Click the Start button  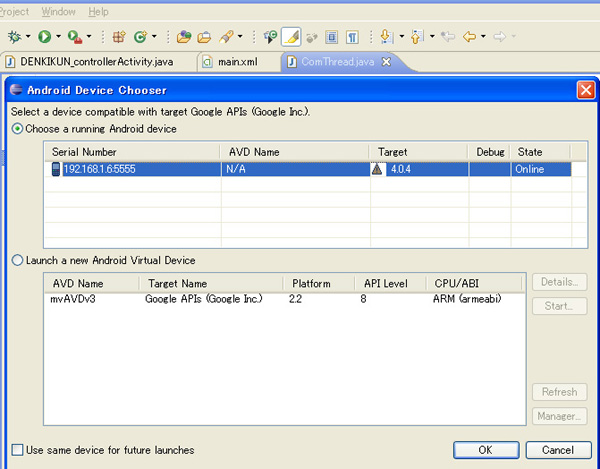[x=559, y=306]
